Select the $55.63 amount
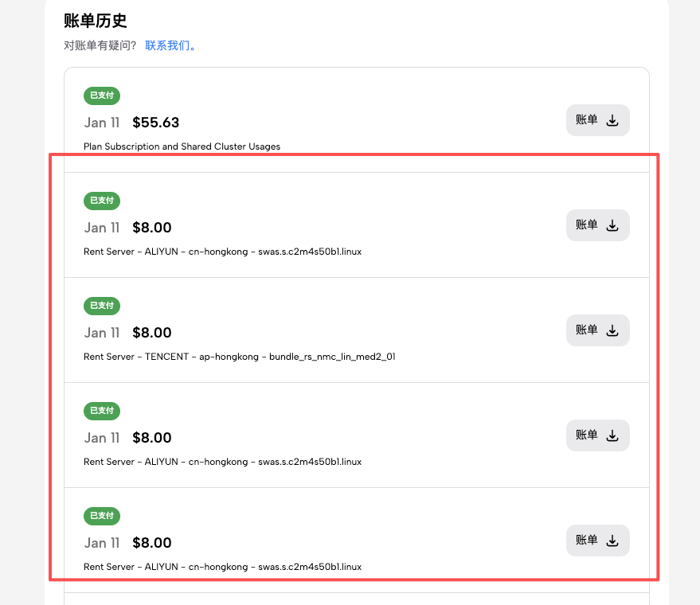This screenshot has height=605, width=700. coord(156,123)
